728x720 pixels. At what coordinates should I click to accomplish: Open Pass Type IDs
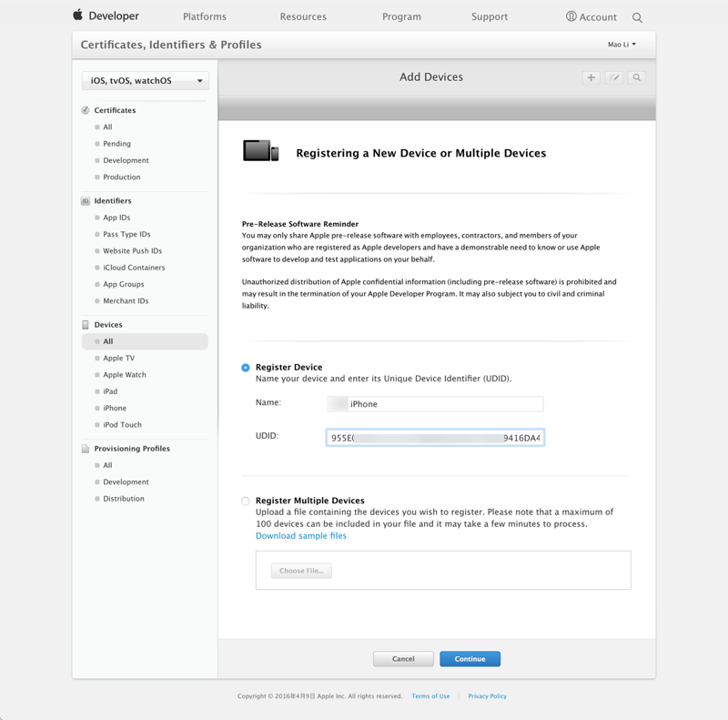(126, 234)
